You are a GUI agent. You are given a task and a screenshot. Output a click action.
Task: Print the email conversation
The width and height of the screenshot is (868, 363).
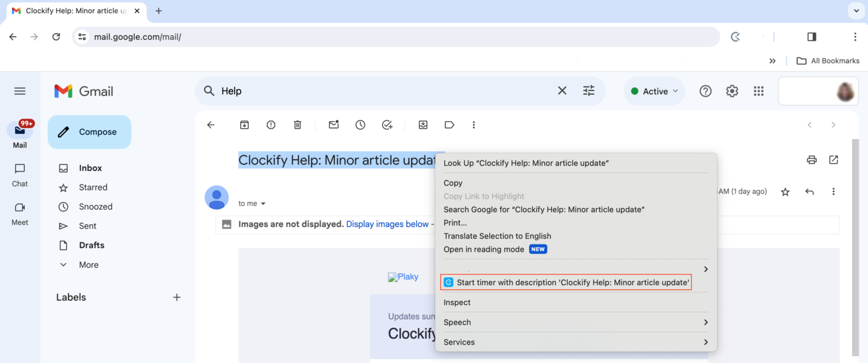(811, 160)
